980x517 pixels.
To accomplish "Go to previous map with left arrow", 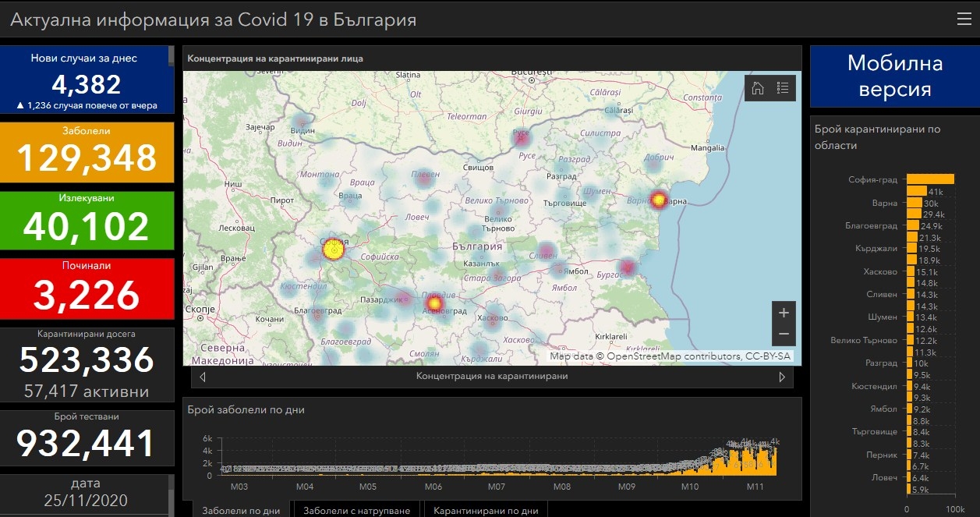I will click(203, 377).
